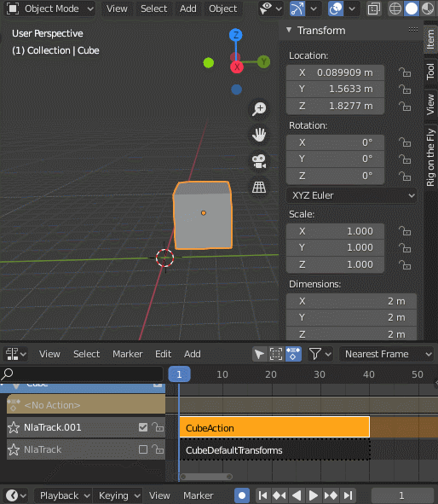
Task: Click the push down action icon on No Action row
Action: (x=14, y=405)
